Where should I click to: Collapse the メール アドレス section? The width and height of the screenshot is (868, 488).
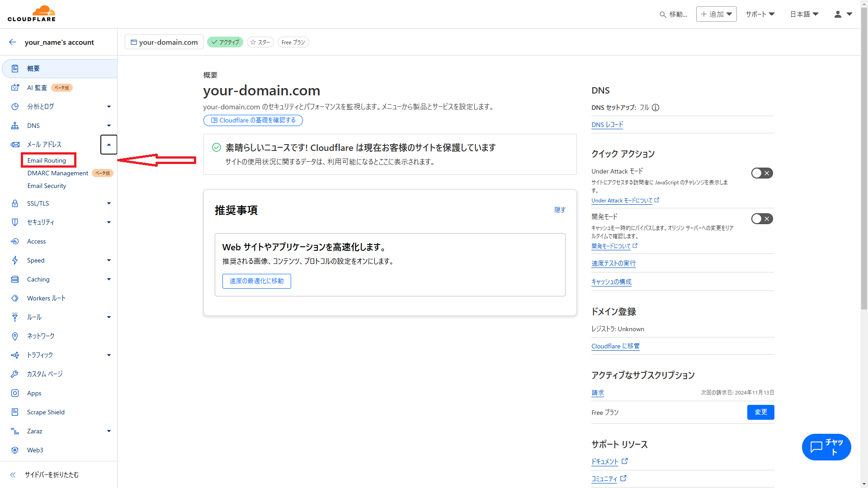(x=108, y=145)
